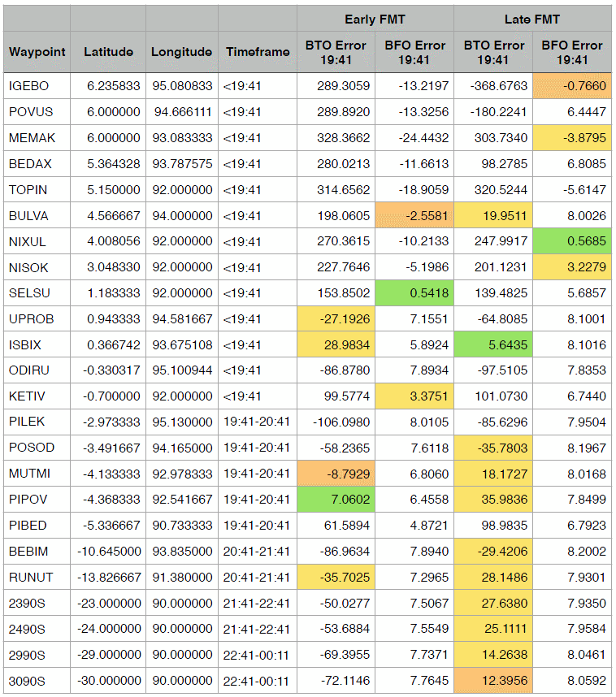Select the ISBIX waypoint cell

37,344
